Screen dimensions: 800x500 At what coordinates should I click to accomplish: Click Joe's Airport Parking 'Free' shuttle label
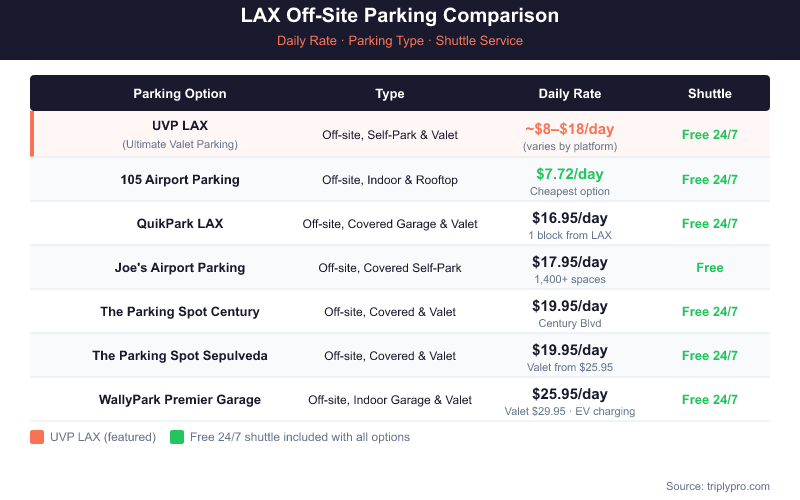(710, 268)
